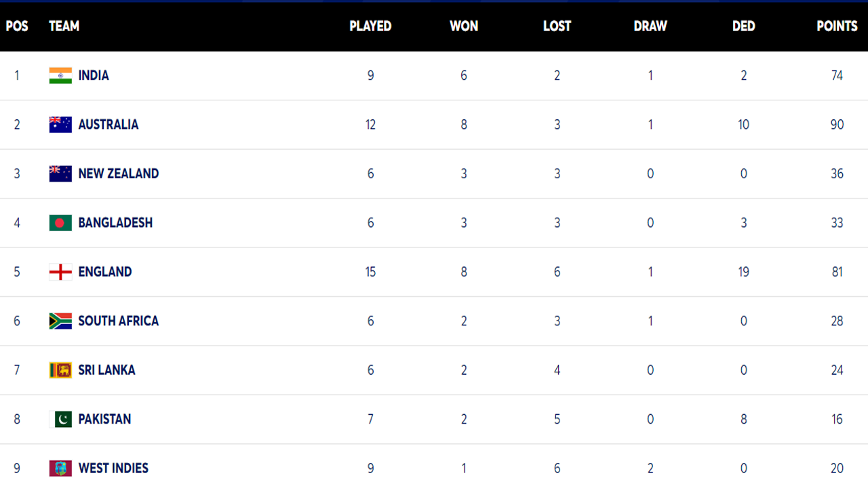Click the West Indies flag icon
Image resolution: width=868 pixels, height=488 pixels.
[x=60, y=468]
